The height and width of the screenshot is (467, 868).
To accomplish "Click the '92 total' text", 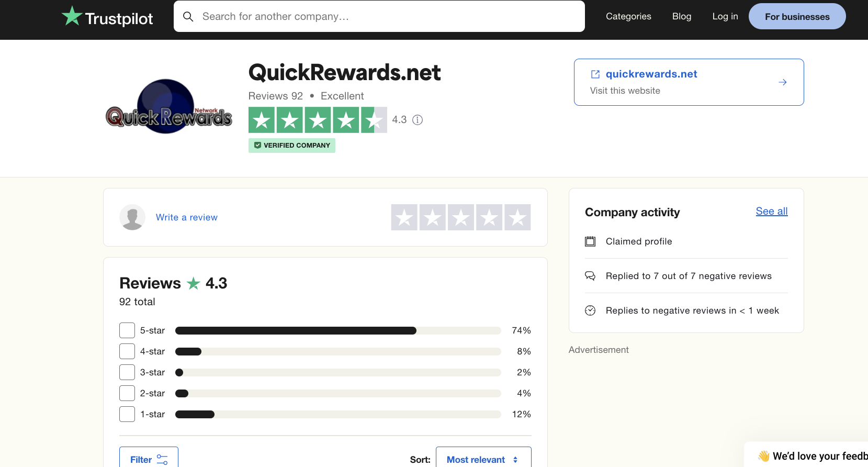I will [137, 302].
